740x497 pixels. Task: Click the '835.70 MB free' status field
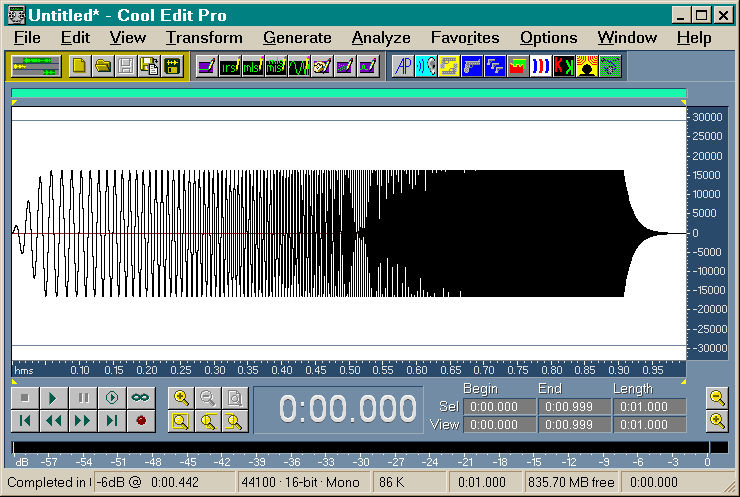pyautogui.click(x=571, y=482)
